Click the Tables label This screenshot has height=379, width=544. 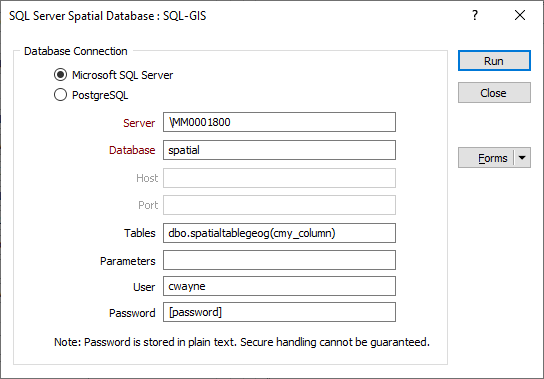click(x=140, y=233)
